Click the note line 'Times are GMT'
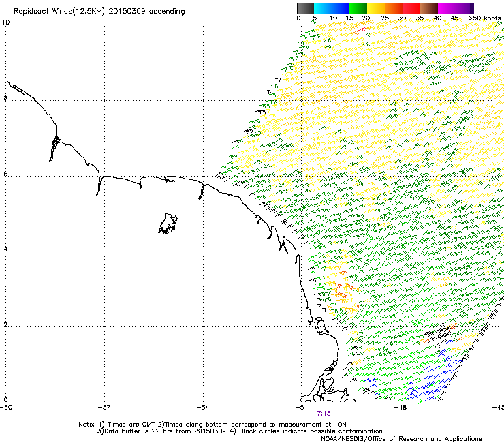The image size is (504, 443). [131, 425]
